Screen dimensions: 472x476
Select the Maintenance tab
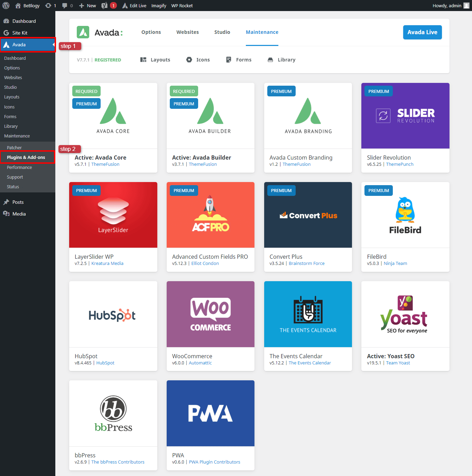262,32
